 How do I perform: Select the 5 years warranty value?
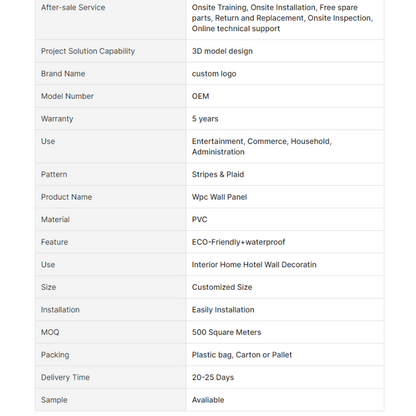205,119
